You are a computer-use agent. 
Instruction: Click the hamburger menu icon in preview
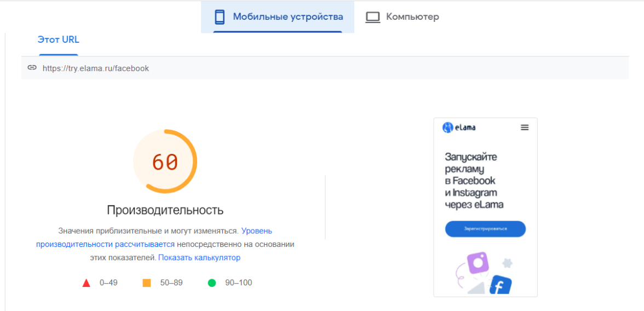coord(525,128)
